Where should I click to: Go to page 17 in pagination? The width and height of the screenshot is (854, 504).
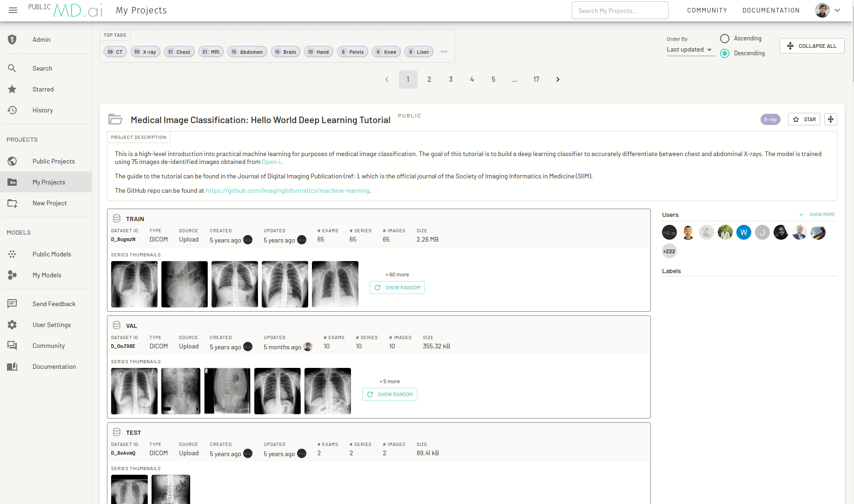[x=536, y=79]
